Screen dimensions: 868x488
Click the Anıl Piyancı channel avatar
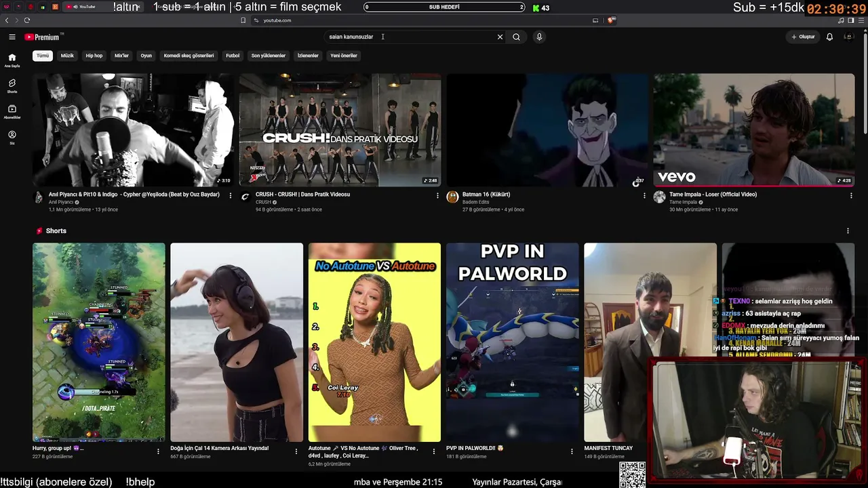coord(39,197)
